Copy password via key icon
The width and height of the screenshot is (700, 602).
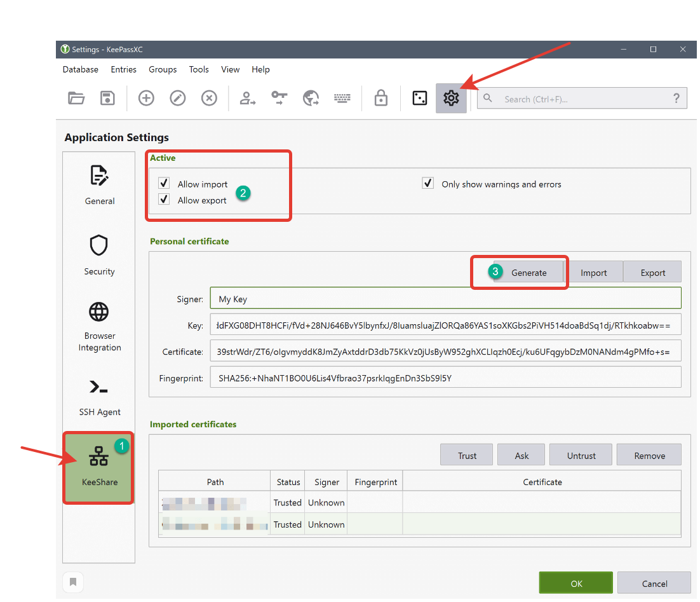(x=279, y=98)
